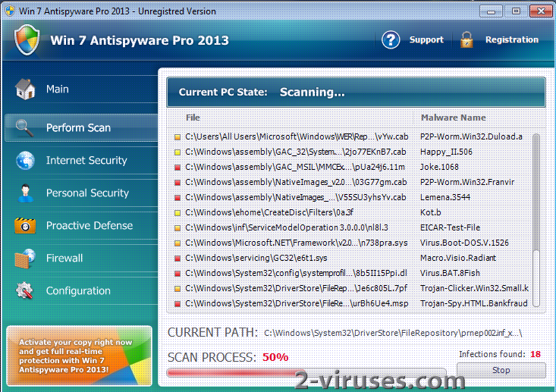Select the nl8l.3 file path
This screenshot has width=556, height=392.
(287, 228)
